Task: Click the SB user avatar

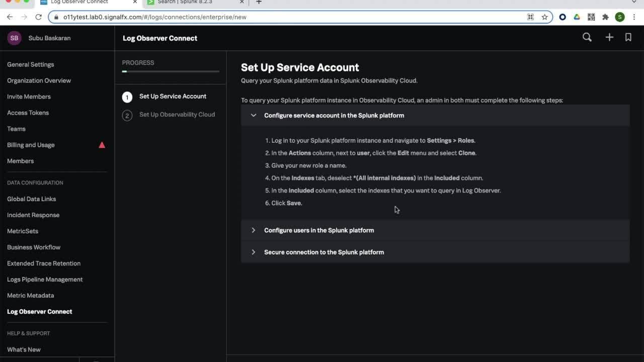Action: point(14,38)
